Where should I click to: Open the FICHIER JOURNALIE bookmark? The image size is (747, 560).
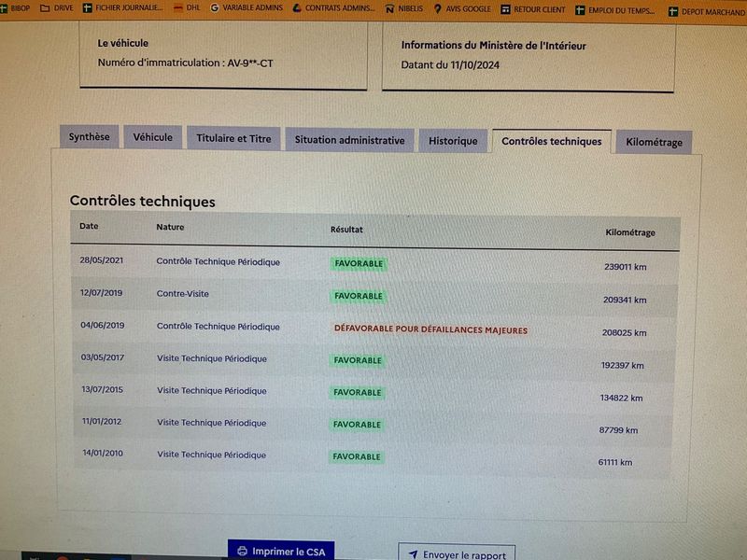(122, 8)
